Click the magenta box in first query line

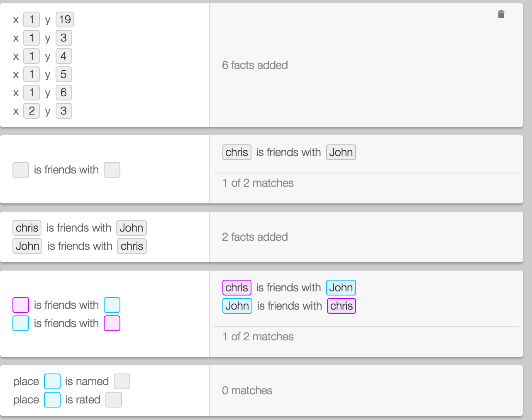[21, 305]
